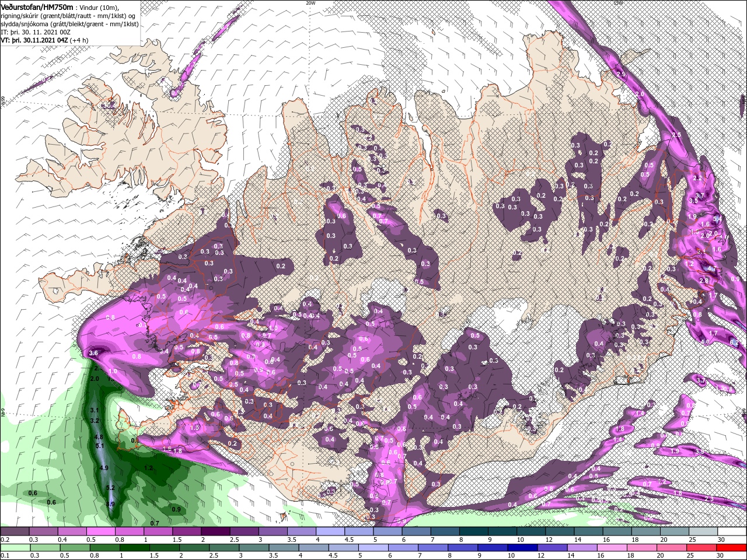Select the 'IT: þri. 30. 11. 2021 00Z' line
747x560 pixels.
[x=37, y=32]
